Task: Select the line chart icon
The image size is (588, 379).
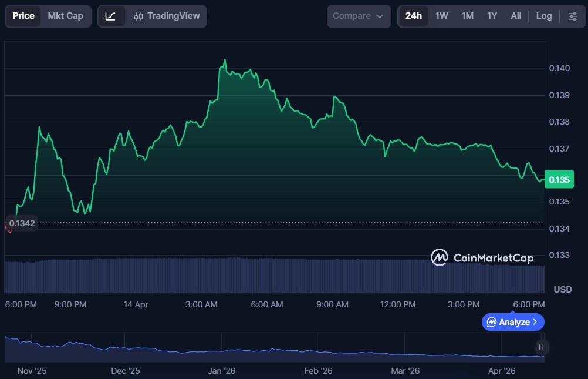Action: point(110,16)
